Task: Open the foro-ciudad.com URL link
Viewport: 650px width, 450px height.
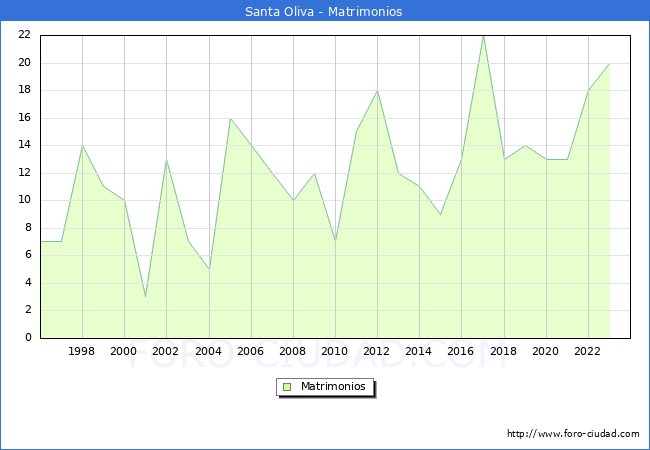Action: [x=573, y=434]
